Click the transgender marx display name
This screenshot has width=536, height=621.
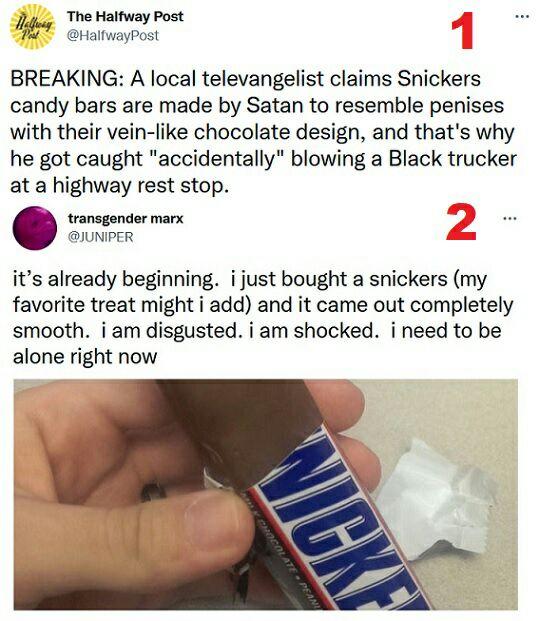pyautogui.click(x=125, y=218)
